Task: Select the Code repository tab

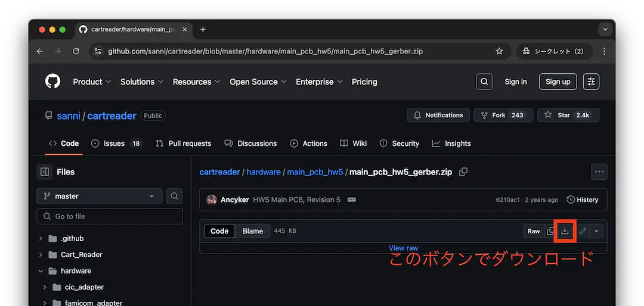Action: coord(64,143)
